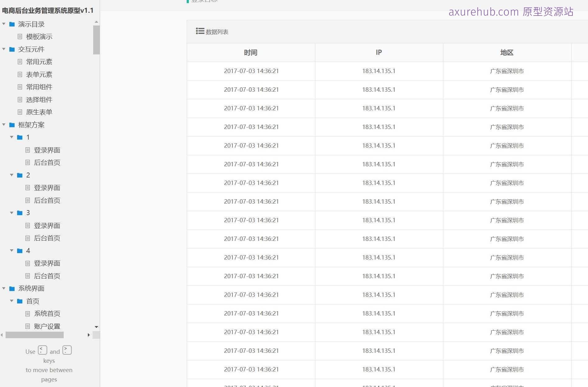Click the page icon beside 模板演示

click(20, 37)
